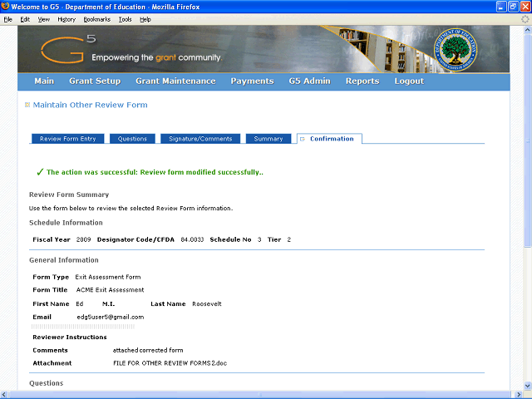Open Grant Maintenance navigation item

(x=175, y=81)
